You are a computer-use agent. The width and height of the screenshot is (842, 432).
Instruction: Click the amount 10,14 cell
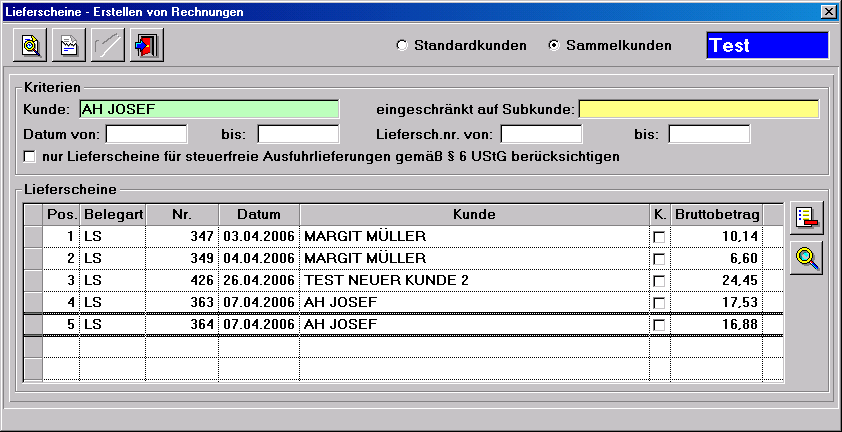point(717,236)
